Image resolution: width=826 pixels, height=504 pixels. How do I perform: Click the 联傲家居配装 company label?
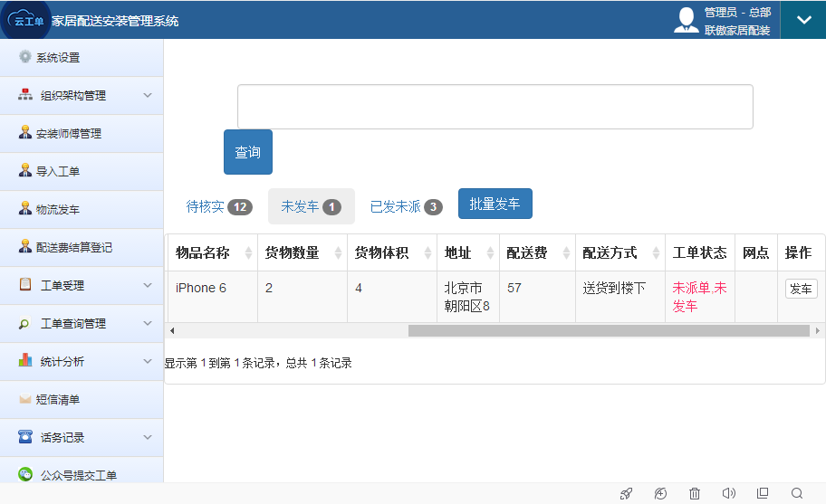click(737, 31)
